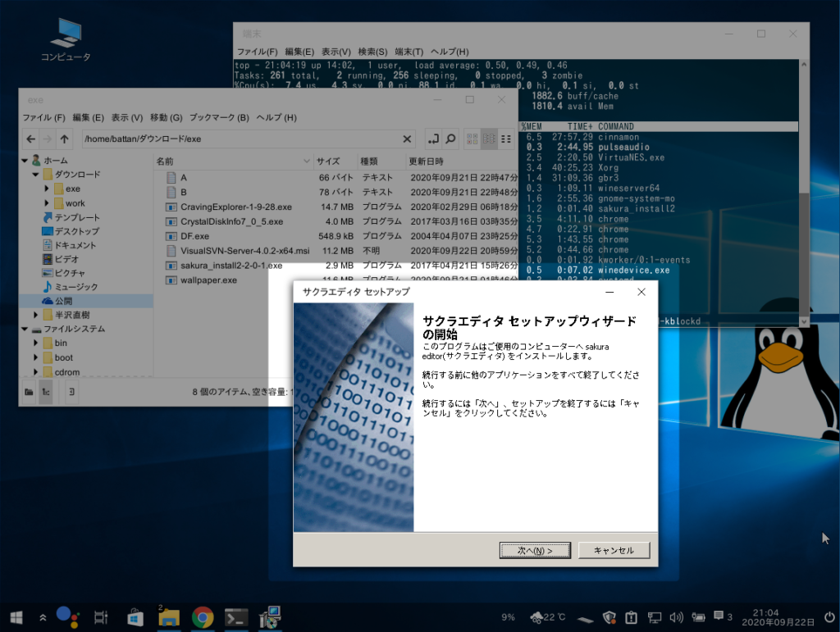Open search in the file manager
The width and height of the screenshot is (840, 632).
point(450,139)
